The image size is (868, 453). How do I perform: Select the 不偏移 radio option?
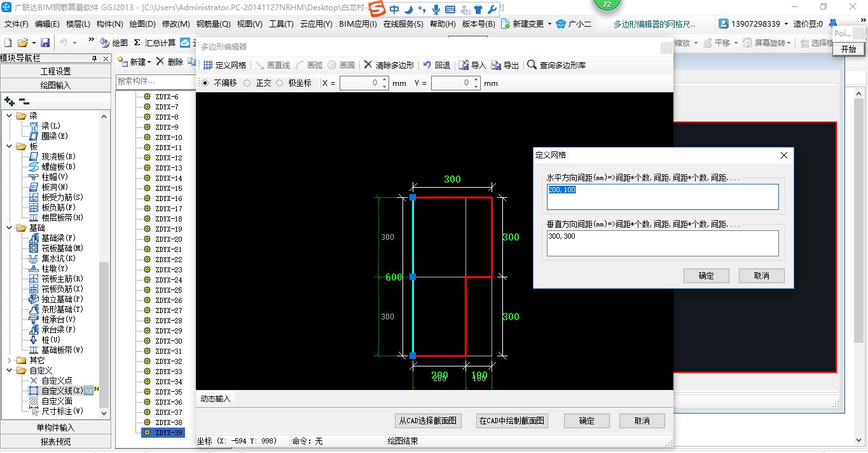[x=205, y=83]
